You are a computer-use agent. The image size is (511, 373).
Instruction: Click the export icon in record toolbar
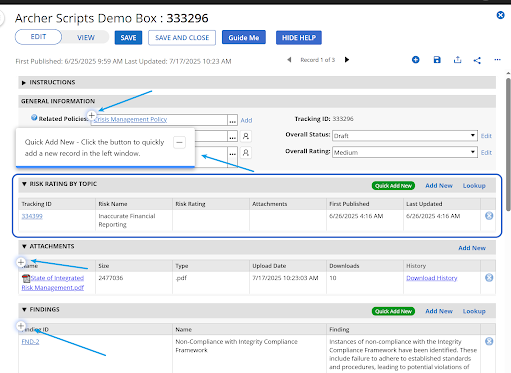[457, 60]
